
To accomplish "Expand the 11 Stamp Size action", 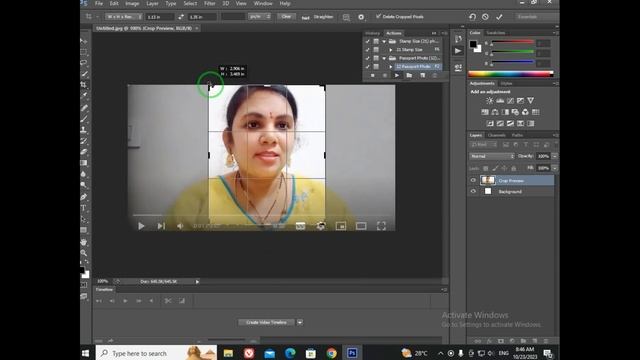I will coord(391,50).
